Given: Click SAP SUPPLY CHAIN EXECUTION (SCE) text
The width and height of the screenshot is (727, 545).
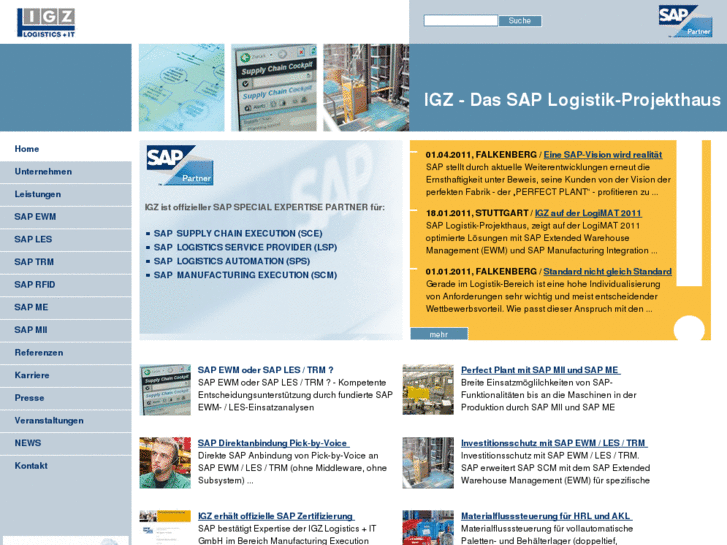Looking at the screenshot, I should (x=238, y=234).
